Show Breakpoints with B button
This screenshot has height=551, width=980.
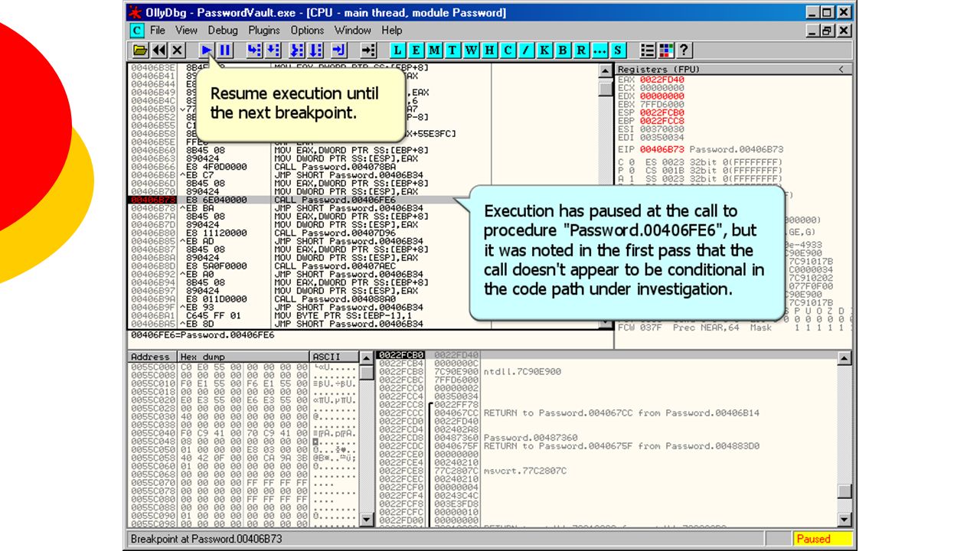[563, 51]
